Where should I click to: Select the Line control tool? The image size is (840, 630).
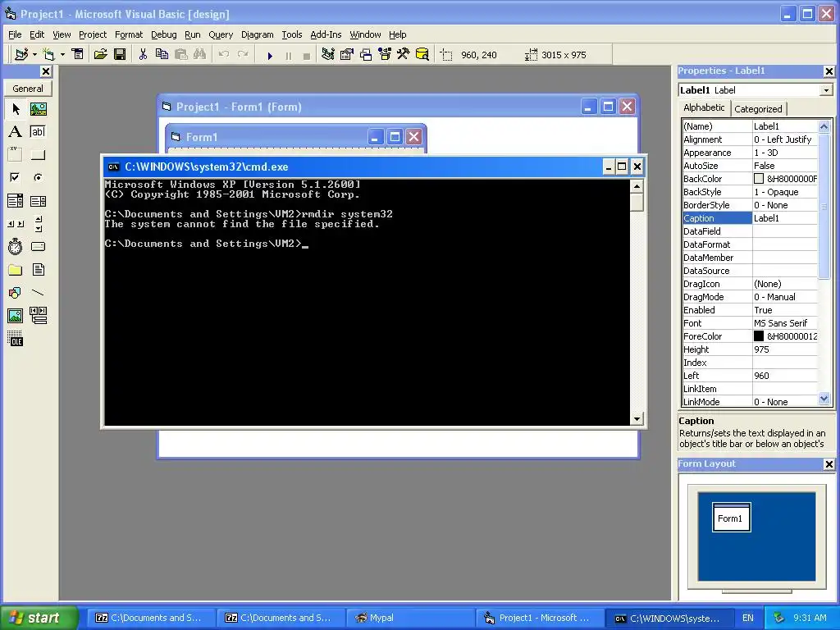click(38, 293)
